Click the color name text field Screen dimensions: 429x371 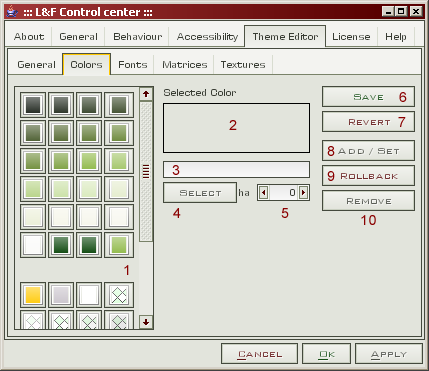(236, 170)
